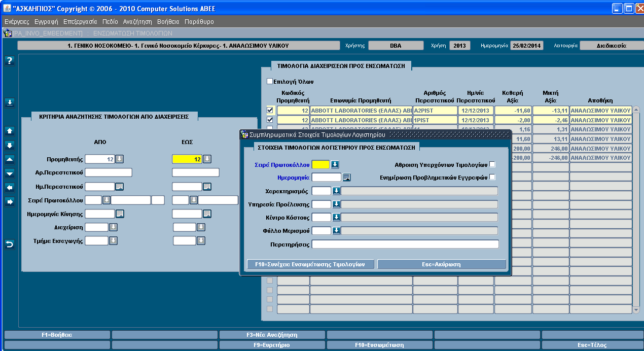Screen dimensions: 644x351
Task: Click the Μικτή Αξία cell -13,11
Action: (550, 110)
